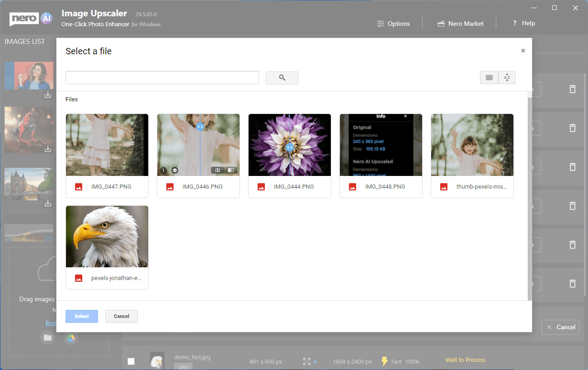The height and width of the screenshot is (370, 588).
Task: Select the purple flower IMG_0444.PNG image
Action: tap(290, 145)
